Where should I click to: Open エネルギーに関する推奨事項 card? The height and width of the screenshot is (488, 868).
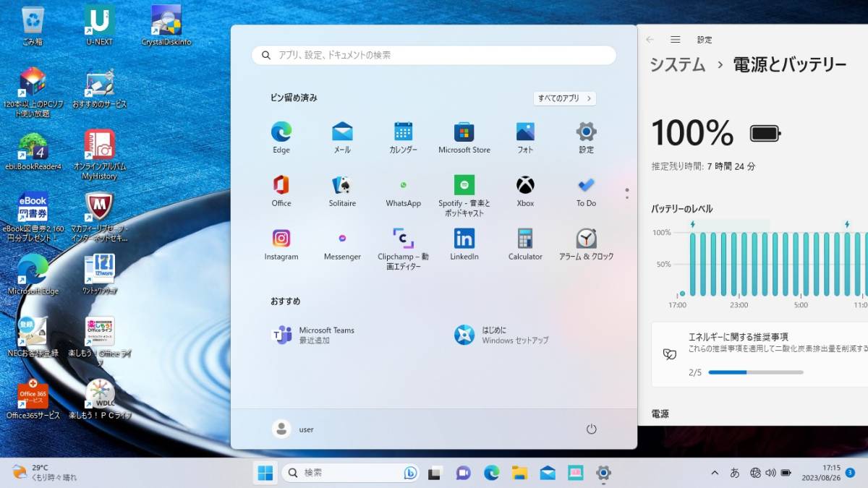point(759,354)
